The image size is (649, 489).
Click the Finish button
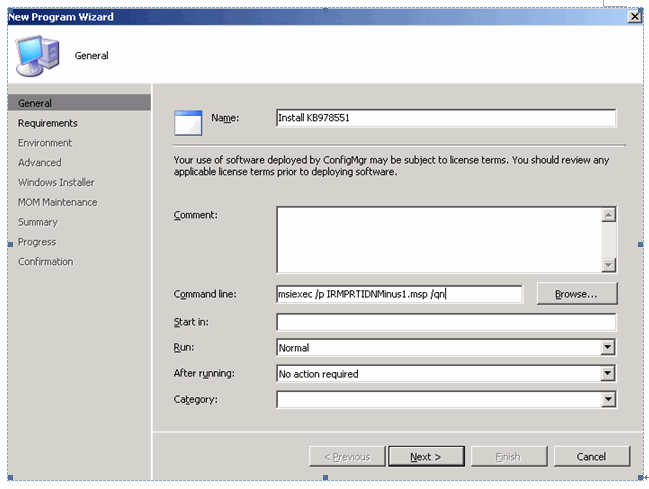[x=509, y=457]
